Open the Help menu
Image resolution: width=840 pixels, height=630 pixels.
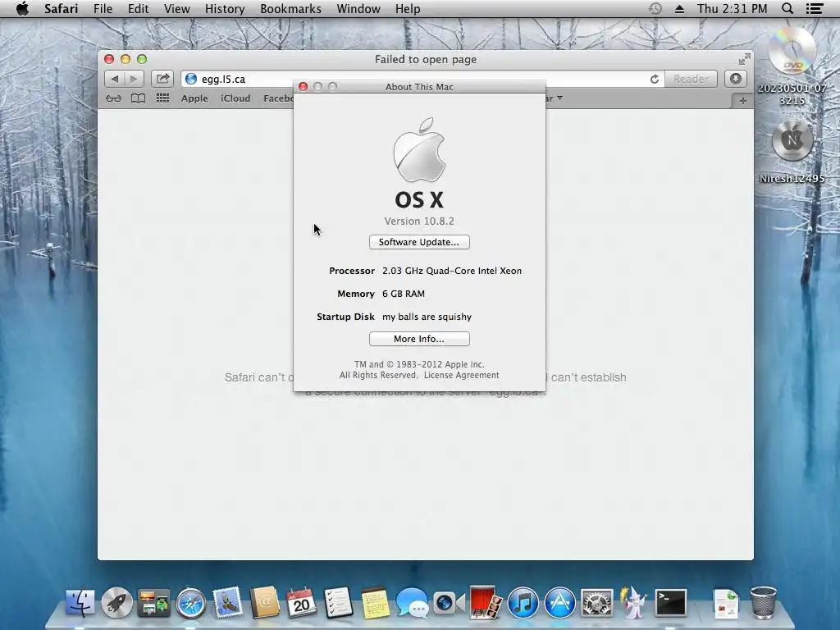pos(408,8)
